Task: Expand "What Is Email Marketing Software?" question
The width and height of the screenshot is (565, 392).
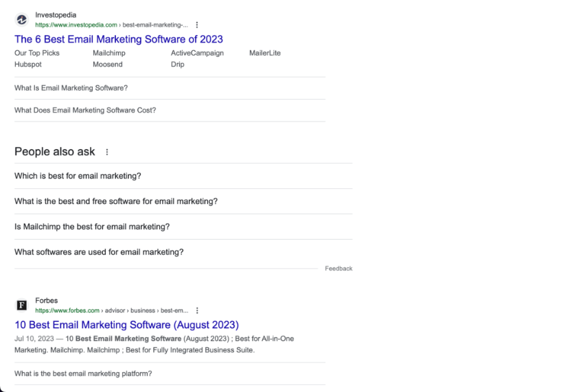Action: [71, 88]
